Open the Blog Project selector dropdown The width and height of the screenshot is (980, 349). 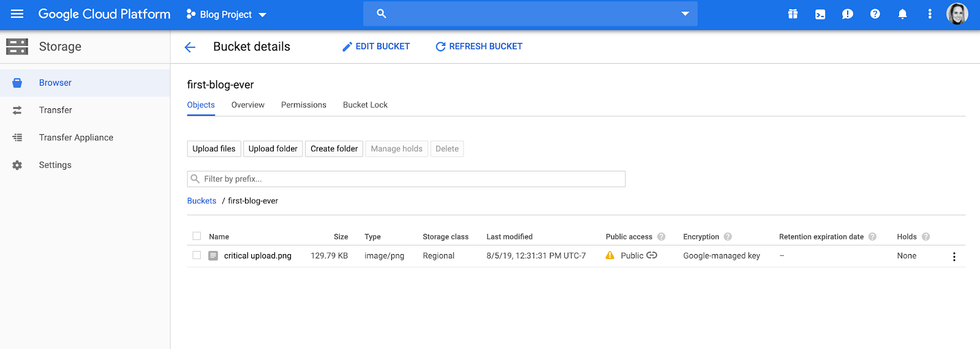pos(227,15)
